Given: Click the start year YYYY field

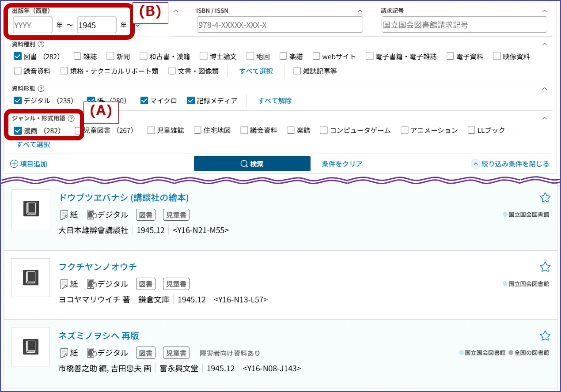Looking at the screenshot, I should pyautogui.click(x=33, y=26).
